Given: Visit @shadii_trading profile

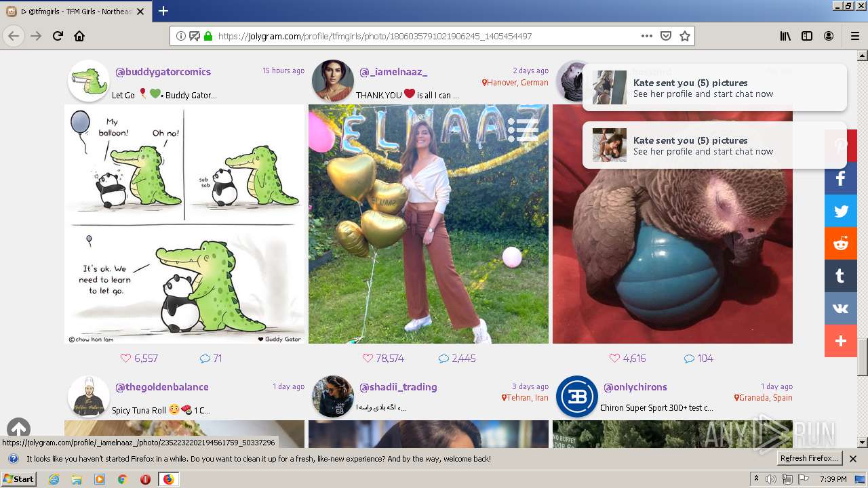Looking at the screenshot, I should coord(398,387).
